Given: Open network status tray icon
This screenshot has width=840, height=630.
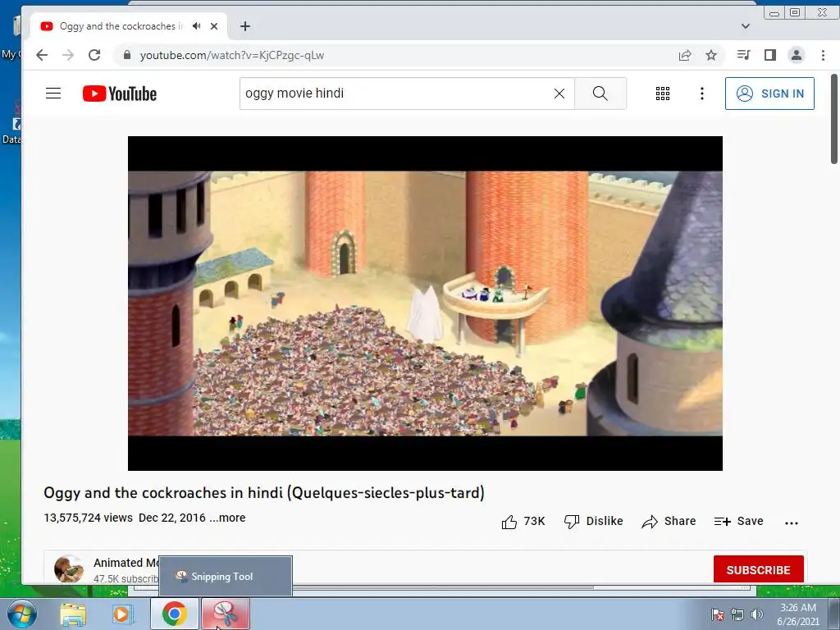Looking at the screenshot, I should coord(737,614).
